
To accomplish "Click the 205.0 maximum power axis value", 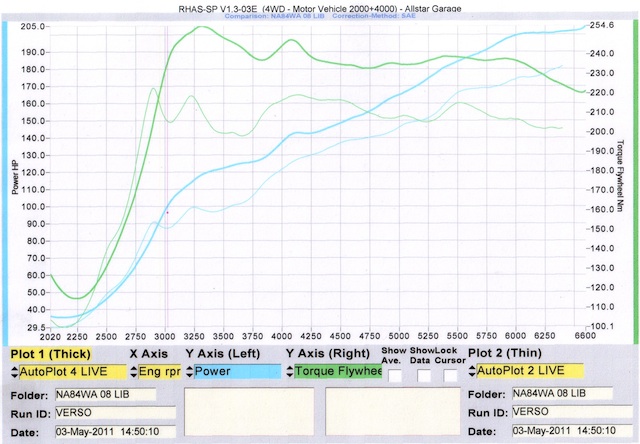I will 33,27.
